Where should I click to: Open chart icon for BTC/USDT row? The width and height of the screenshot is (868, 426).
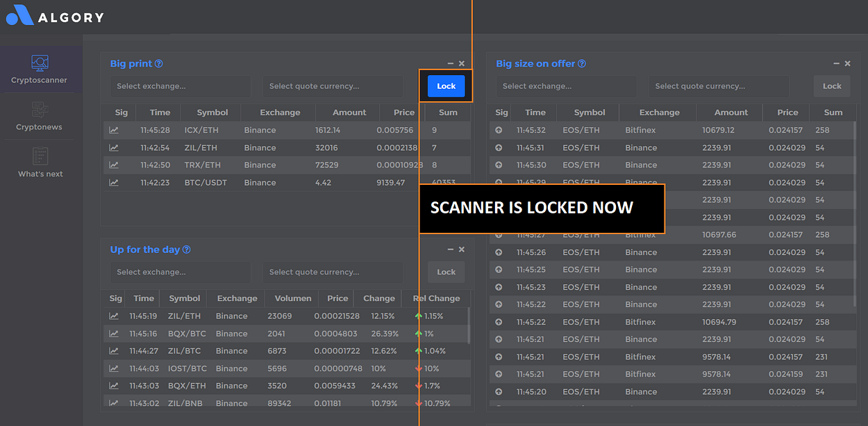[114, 183]
